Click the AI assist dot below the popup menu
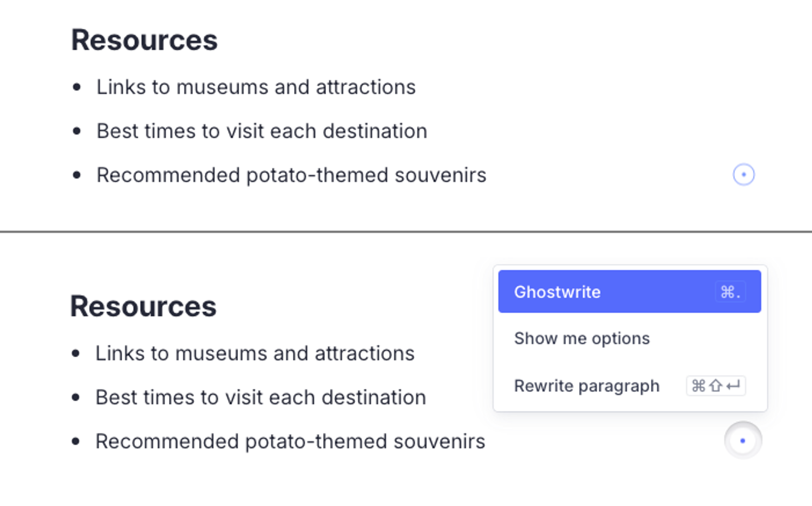Image resolution: width=812 pixels, height=506 pixels. coord(743,440)
